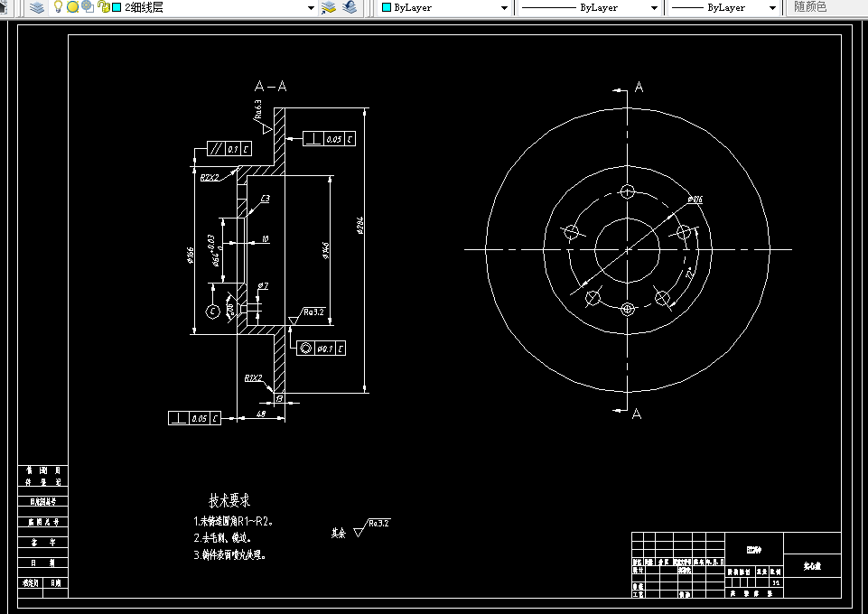Open the Layer Properties Manager icon
Viewport: 868px width, 614px height.
37,7
